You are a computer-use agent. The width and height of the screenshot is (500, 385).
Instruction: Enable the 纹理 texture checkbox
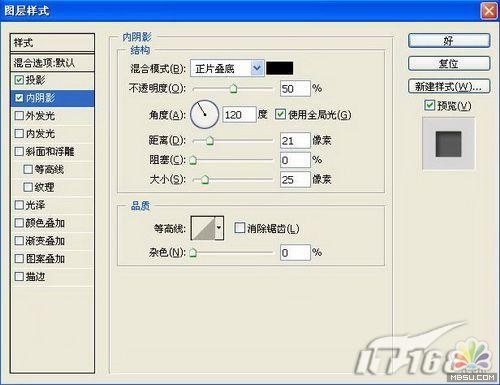pyautogui.click(x=28, y=187)
